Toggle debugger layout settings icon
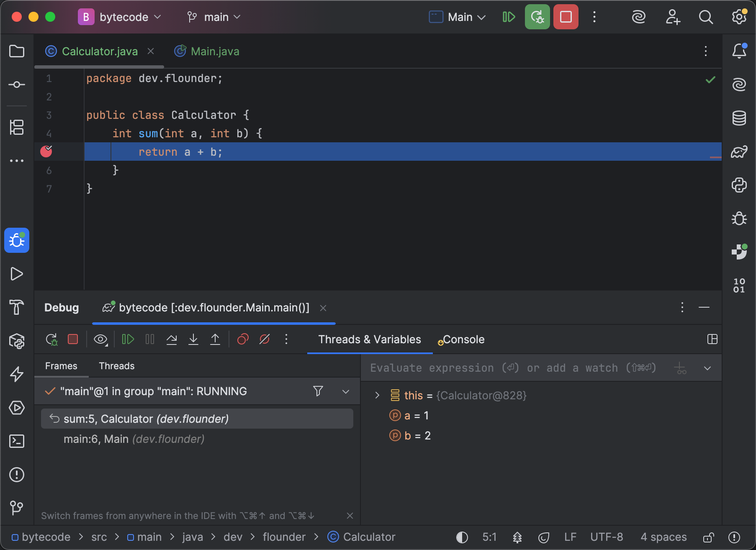 coord(712,339)
